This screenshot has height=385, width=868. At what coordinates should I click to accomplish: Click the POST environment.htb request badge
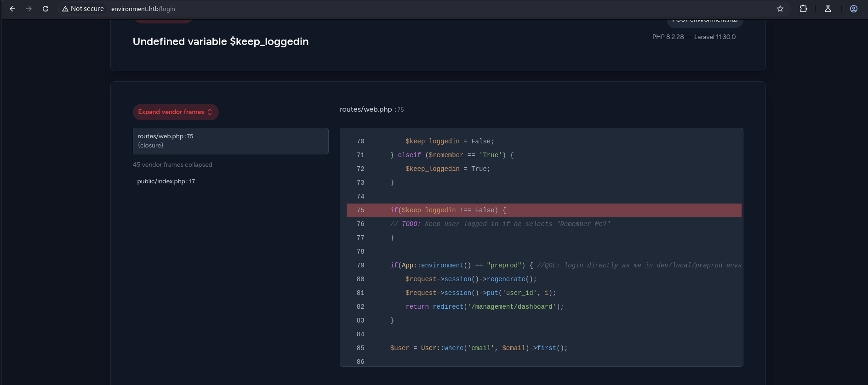704,21
